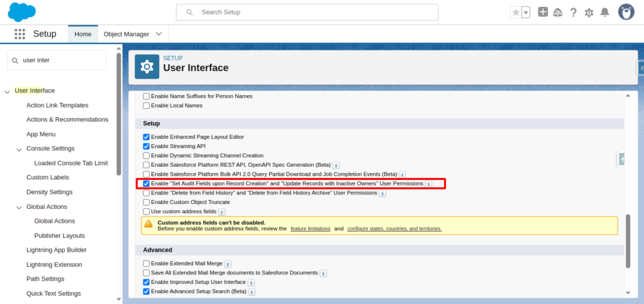This screenshot has height=304, width=644.
Task: Toggle Enable Streaming API checkbox
Action: 146,146
